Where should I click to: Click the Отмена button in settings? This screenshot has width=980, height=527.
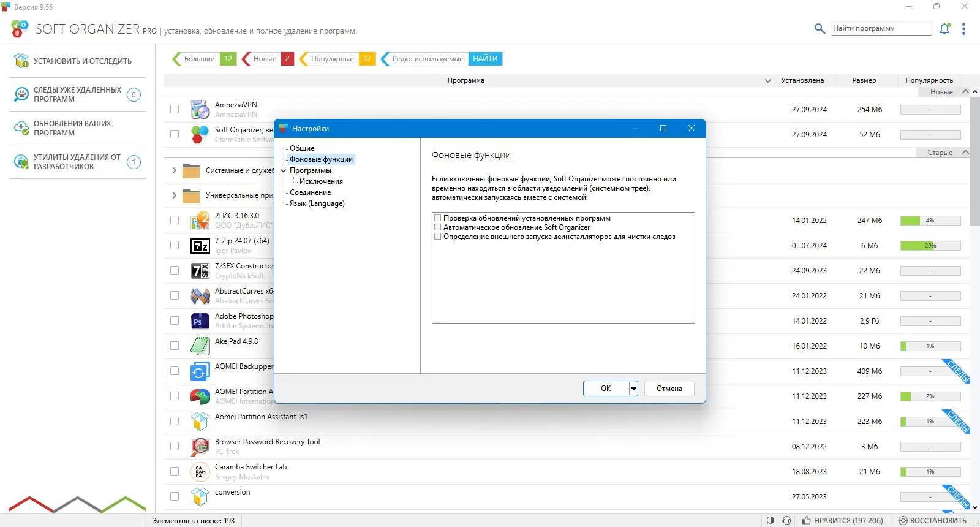pos(669,389)
